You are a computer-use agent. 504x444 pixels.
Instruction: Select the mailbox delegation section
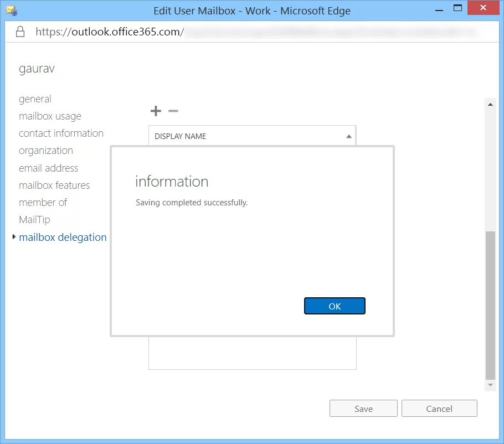(x=63, y=238)
